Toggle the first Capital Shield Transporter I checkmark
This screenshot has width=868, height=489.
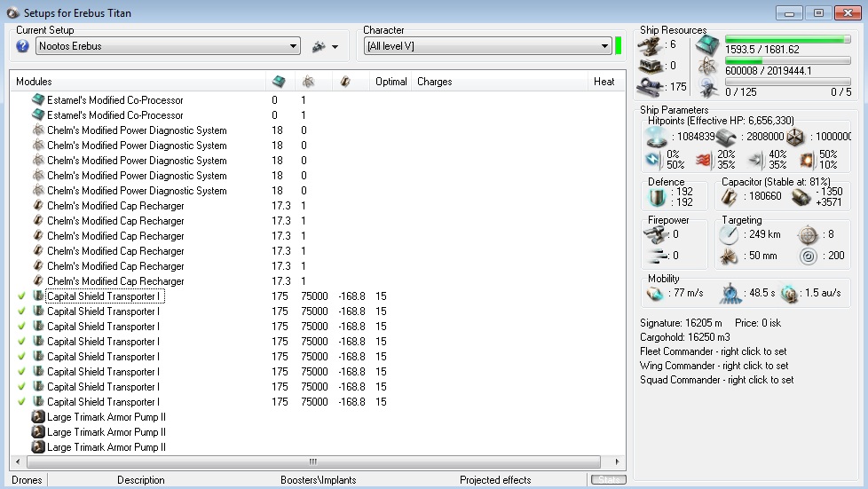pos(21,296)
